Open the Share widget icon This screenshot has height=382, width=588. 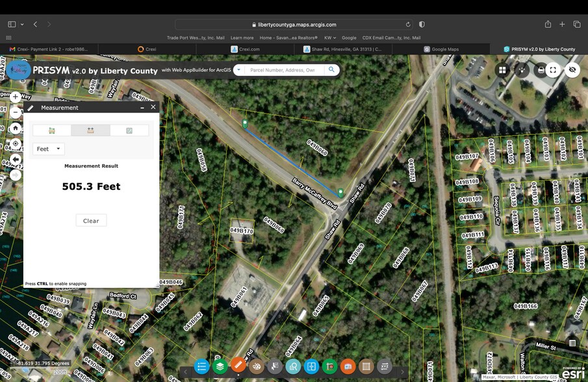pyautogui.click(x=522, y=70)
